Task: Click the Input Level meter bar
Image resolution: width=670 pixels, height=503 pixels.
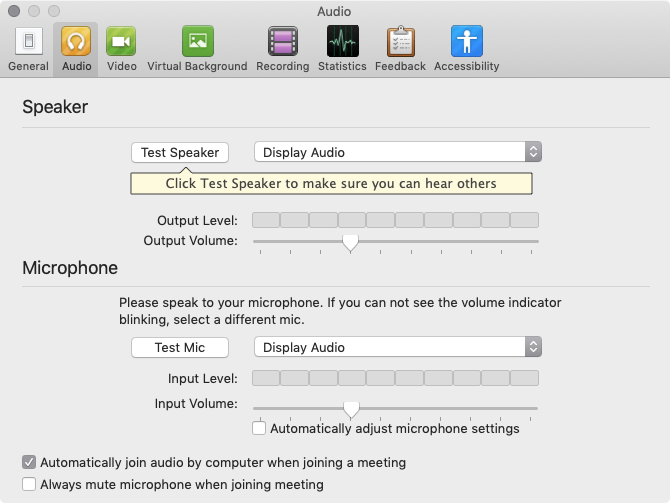Action: coord(395,378)
